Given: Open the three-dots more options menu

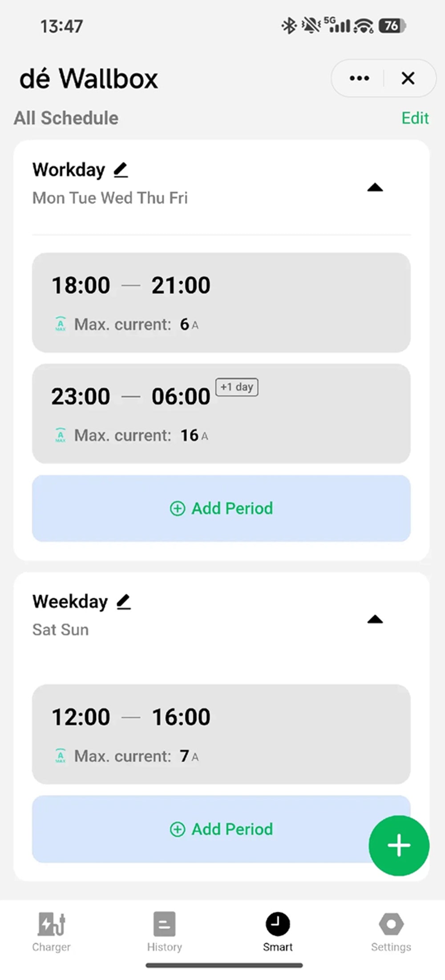Looking at the screenshot, I should pos(359,78).
